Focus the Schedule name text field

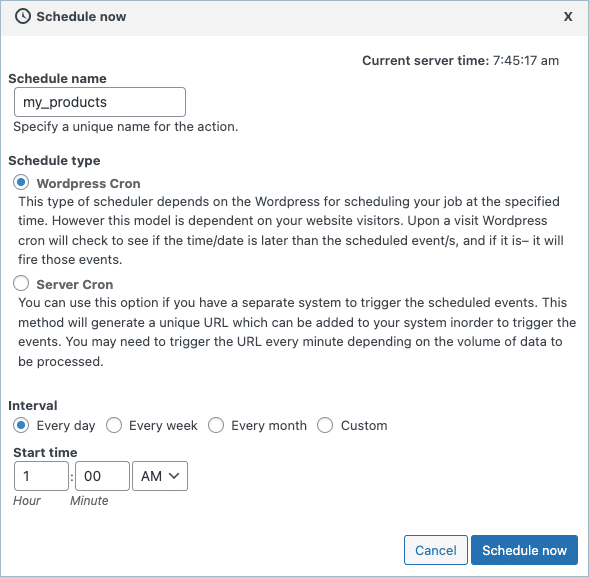tap(100, 102)
